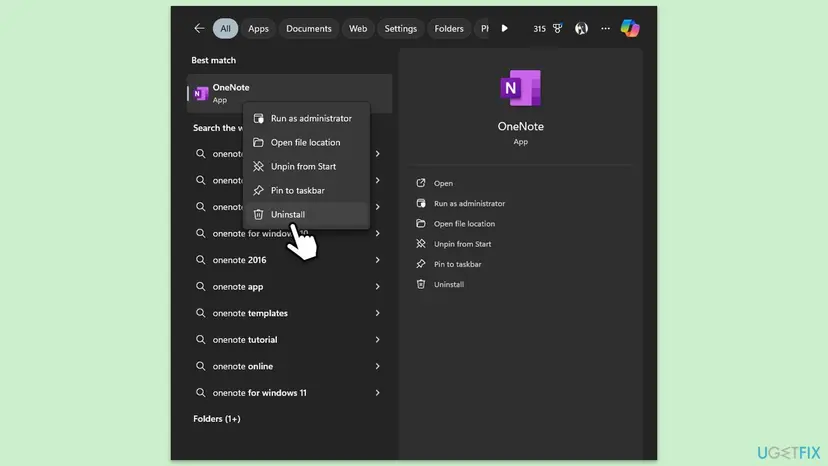The height and width of the screenshot is (466, 828).
Task: Expand the onenote templates suggestion chevron
Action: click(378, 313)
